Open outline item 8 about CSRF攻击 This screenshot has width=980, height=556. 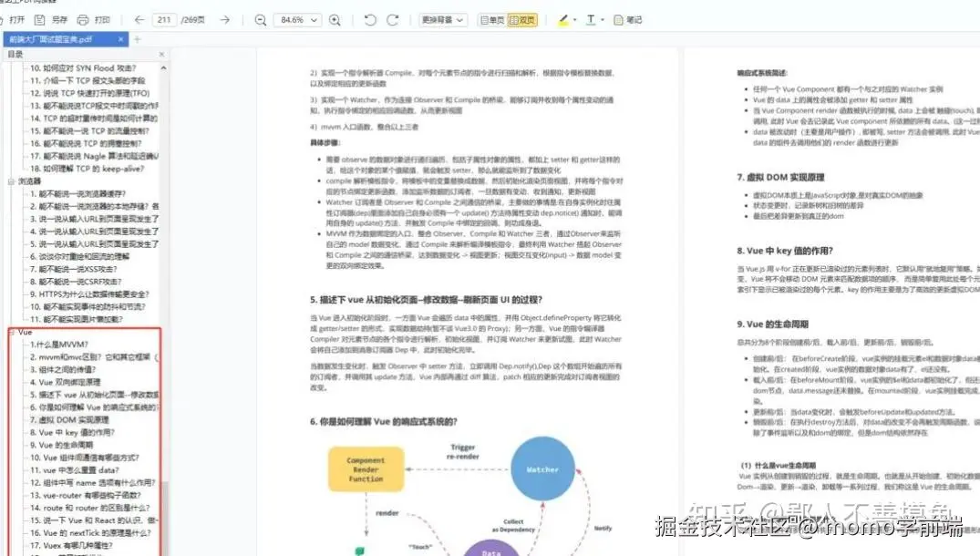[x=76, y=282]
